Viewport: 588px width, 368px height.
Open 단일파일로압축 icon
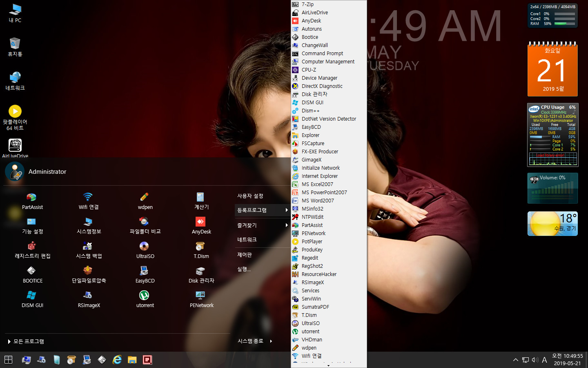click(89, 275)
